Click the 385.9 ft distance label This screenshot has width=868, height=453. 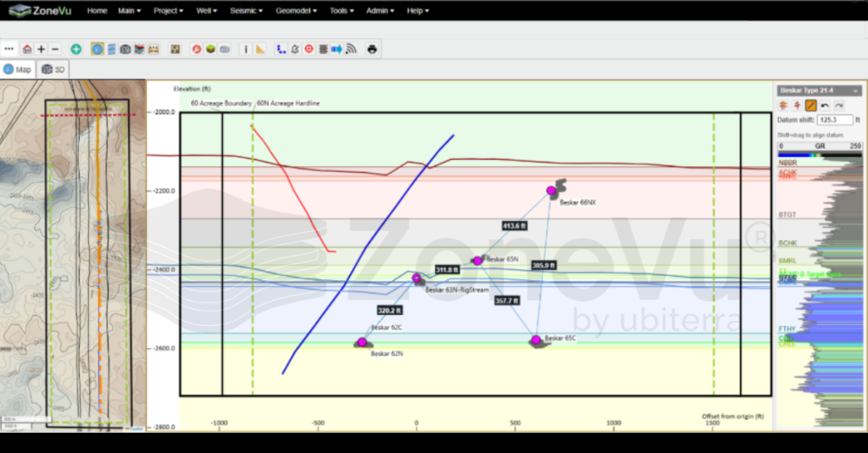[x=543, y=266]
